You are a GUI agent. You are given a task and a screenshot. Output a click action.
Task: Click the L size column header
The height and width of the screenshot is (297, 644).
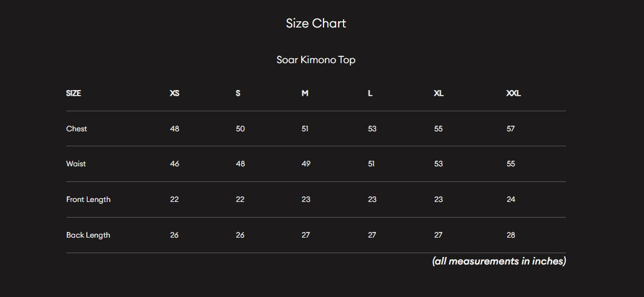(x=370, y=93)
